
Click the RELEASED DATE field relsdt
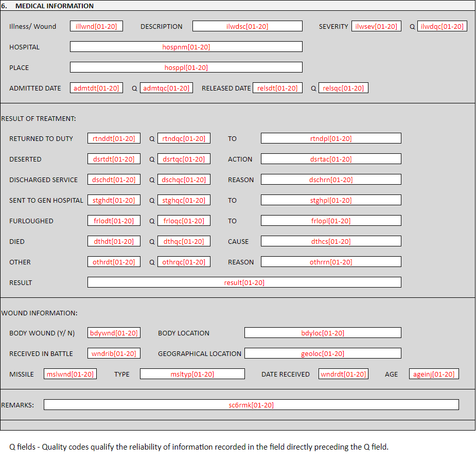(x=277, y=88)
